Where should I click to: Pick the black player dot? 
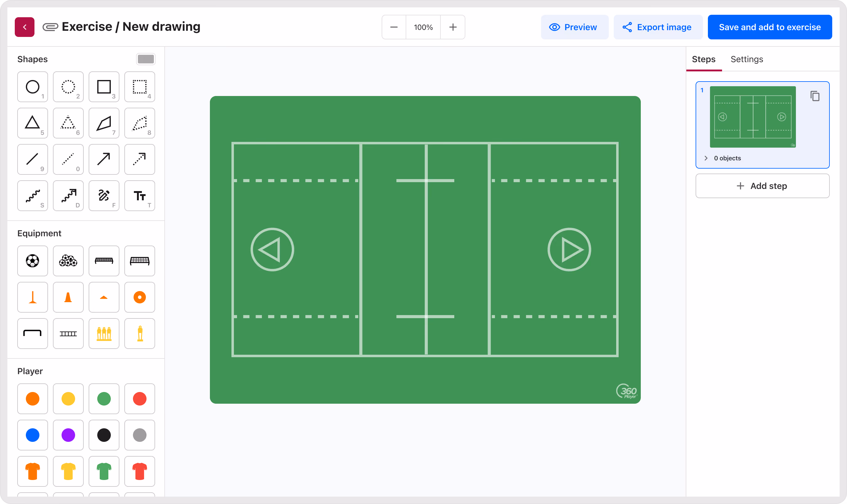click(104, 435)
